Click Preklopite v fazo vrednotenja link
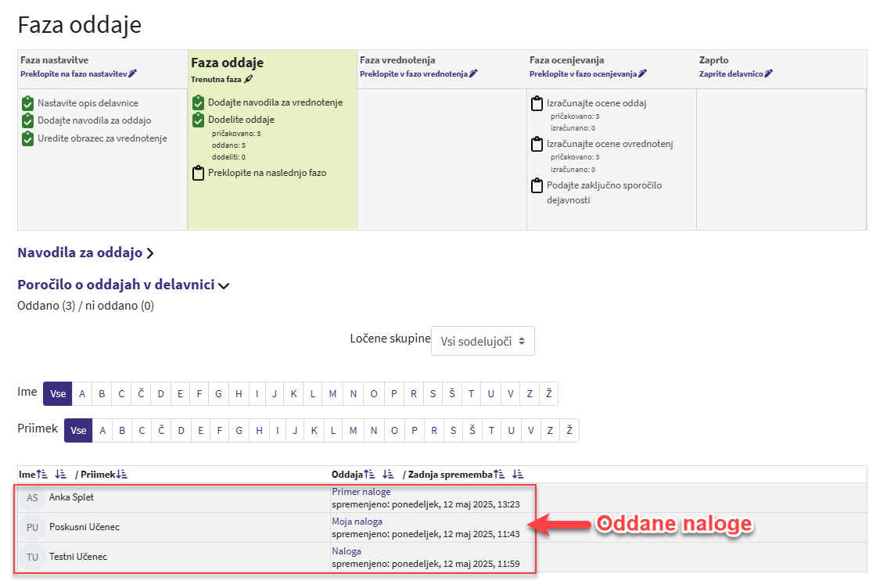 [x=414, y=74]
